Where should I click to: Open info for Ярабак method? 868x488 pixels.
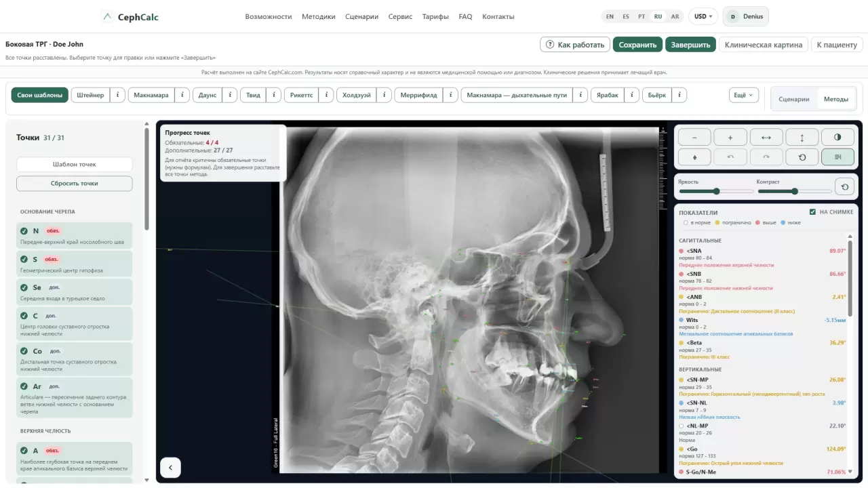tap(631, 95)
